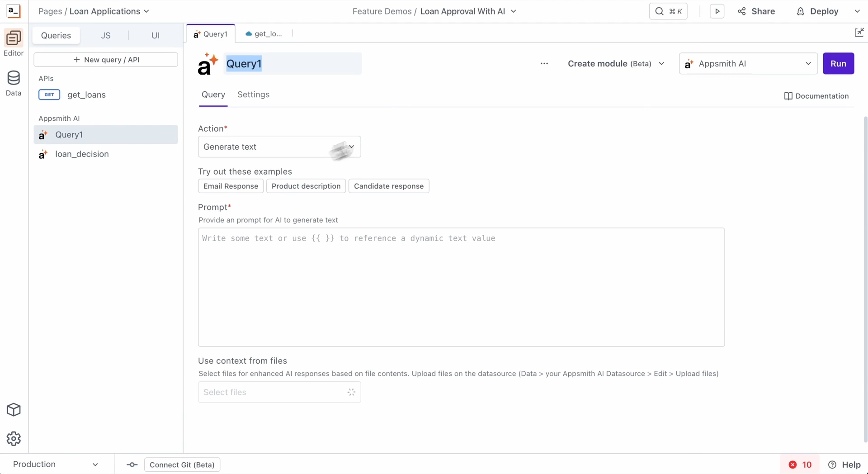Select Query1 in the query list

pos(106,135)
